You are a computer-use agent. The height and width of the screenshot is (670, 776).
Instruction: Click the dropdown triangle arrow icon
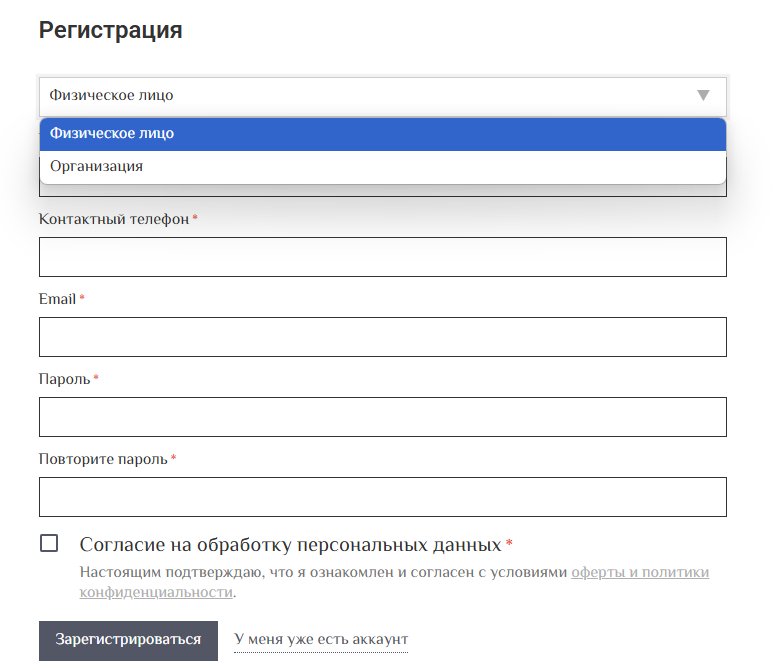(703, 95)
